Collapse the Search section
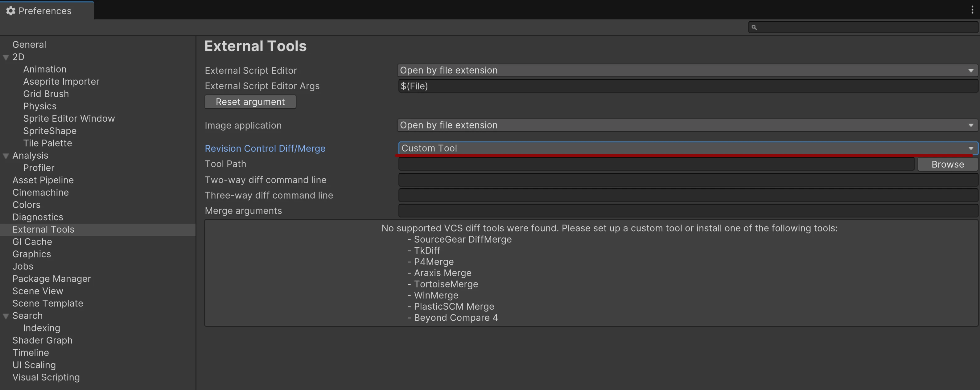Image resolution: width=980 pixels, height=390 pixels. coord(5,315)
